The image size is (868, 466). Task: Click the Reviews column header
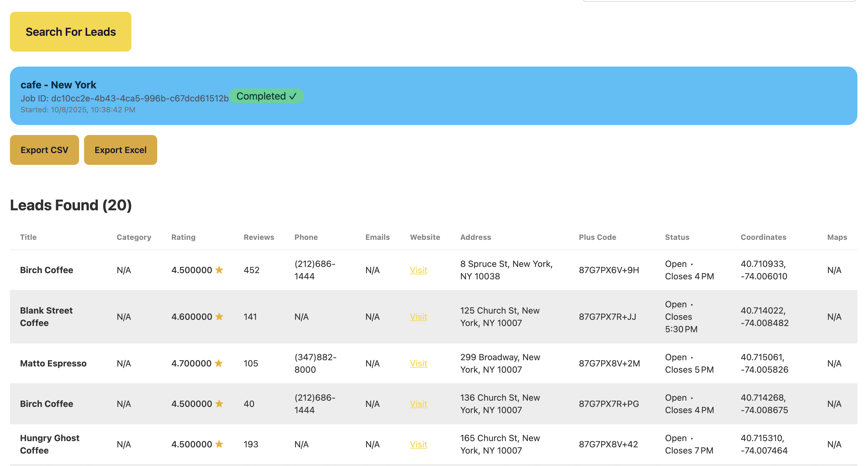(x=258, y=237)
